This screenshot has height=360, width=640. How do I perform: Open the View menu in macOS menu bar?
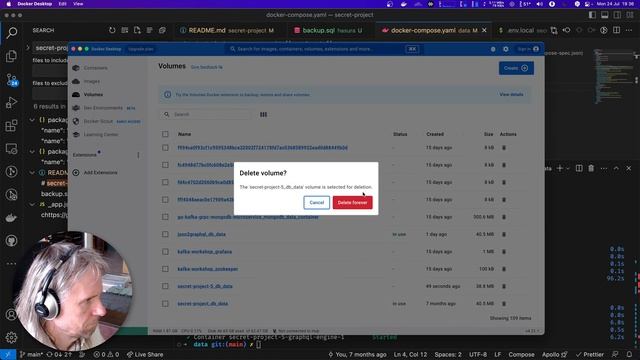[78, 4]
